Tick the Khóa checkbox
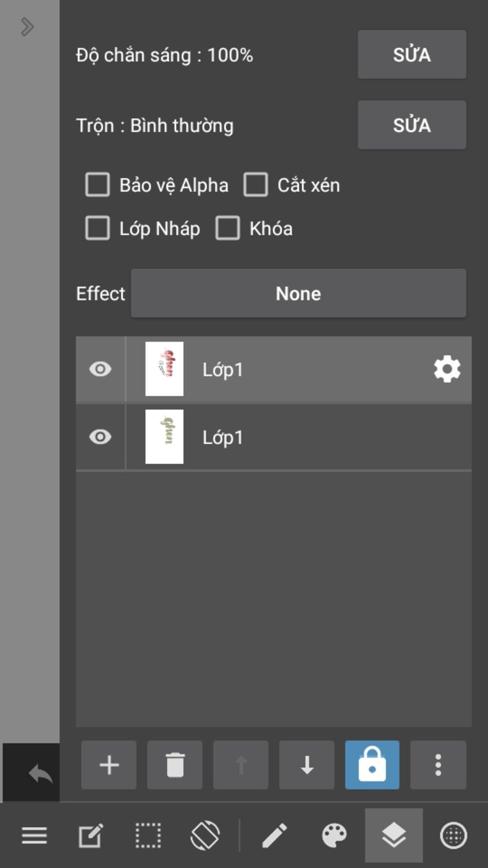Screen dimensions: 488x868 [x=228, y=228]
